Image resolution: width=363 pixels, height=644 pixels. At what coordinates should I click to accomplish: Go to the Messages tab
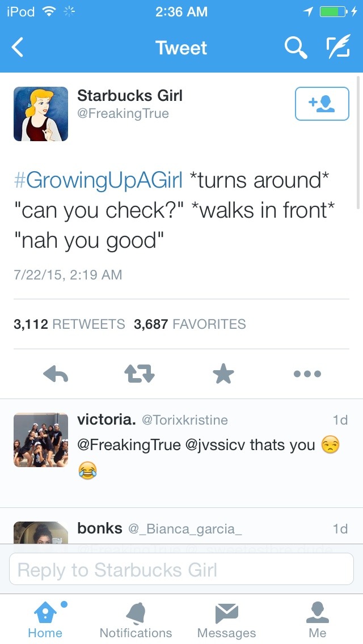click(x=226, y=620)
